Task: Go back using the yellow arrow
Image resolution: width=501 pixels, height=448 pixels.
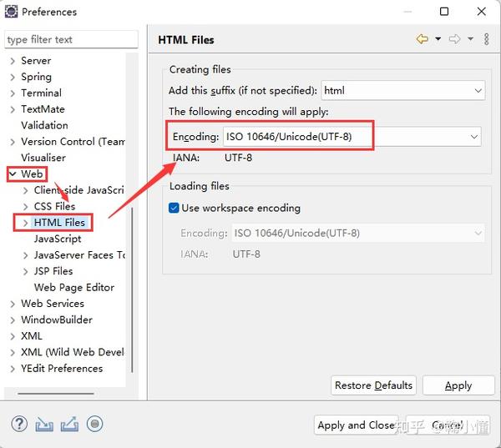Action: (x=422, y=39)
